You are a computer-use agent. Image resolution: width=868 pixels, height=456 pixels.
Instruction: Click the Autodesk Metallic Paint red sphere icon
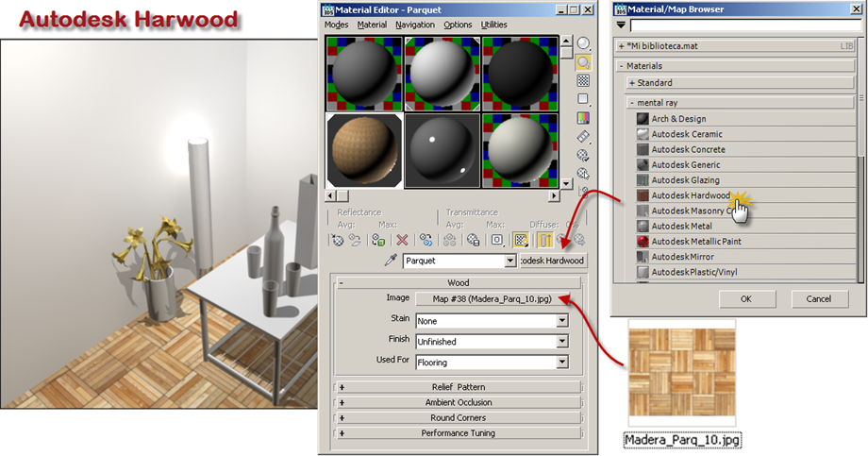pyautogui.click(x=643, y=242)
